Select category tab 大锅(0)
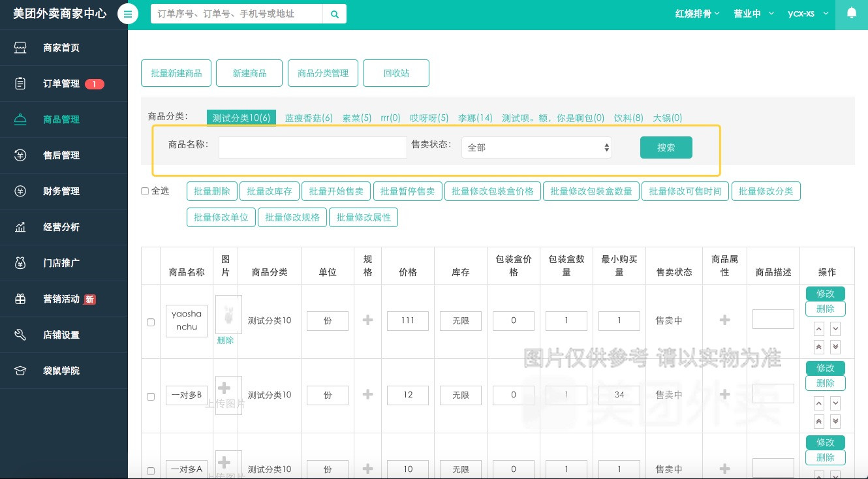This screenshot has height=479, width=868. 668,118
